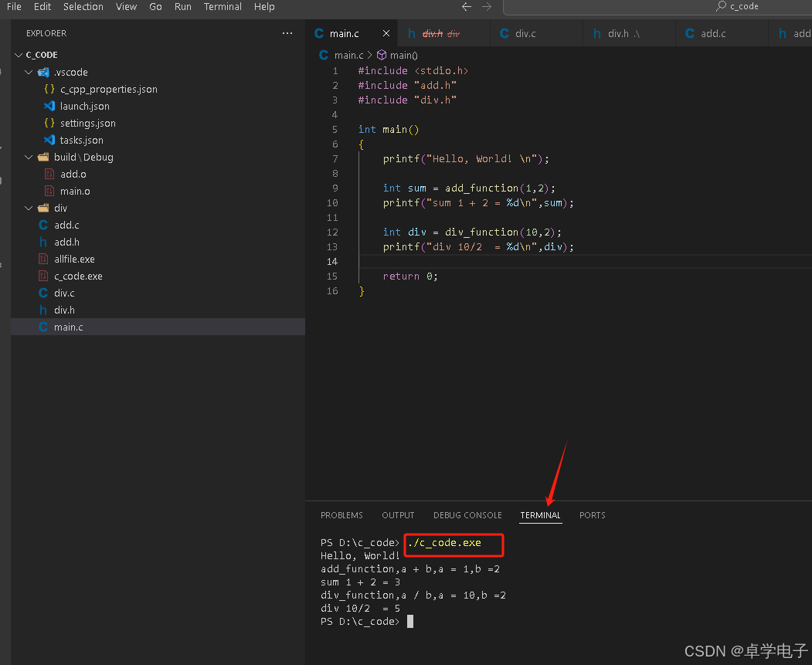Click the 'return 0;' code line

[x=410, y=277]
